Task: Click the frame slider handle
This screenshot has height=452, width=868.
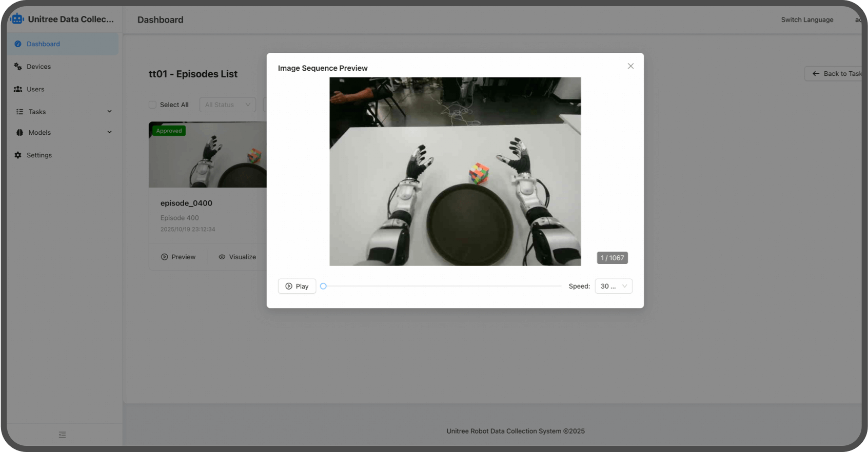Action: click(x=323, y=286)
